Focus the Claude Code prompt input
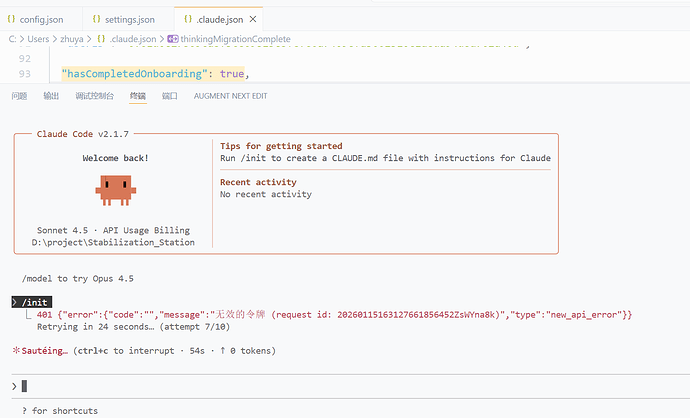The height and width of the screenshot is (418, 690). coord(351,386)
